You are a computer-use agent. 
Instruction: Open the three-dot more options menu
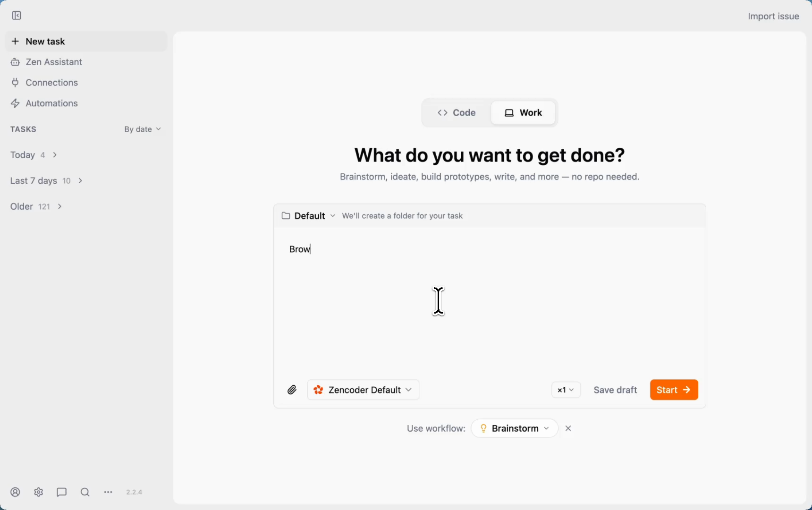108,492
